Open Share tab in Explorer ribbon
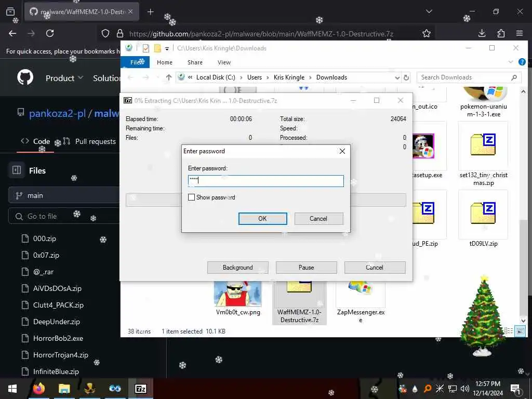Viewport: 532px width, 399px height. [x=195, y=62]
